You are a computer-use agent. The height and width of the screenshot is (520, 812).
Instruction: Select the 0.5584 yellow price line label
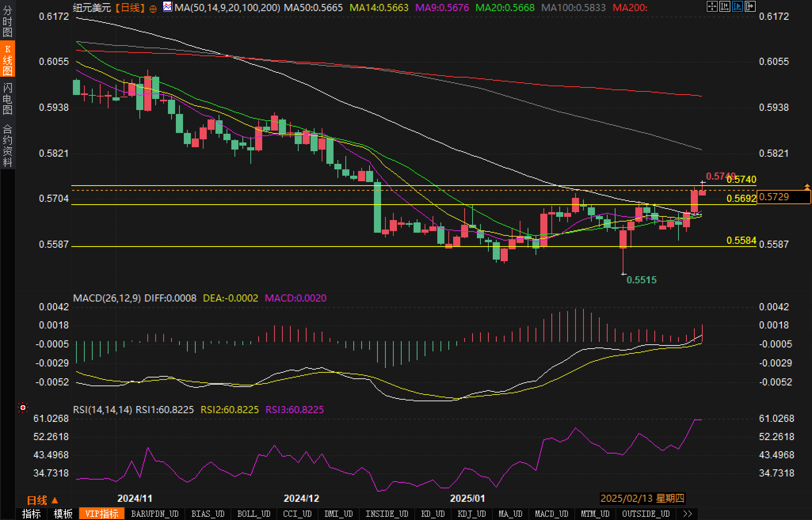[x=741, y=240]
